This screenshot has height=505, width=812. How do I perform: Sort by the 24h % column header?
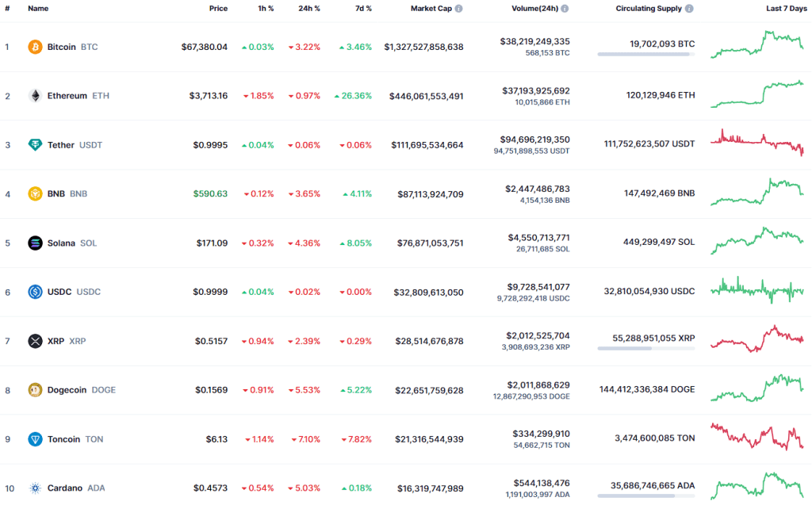pyautogui.click(x=308, y=9)
